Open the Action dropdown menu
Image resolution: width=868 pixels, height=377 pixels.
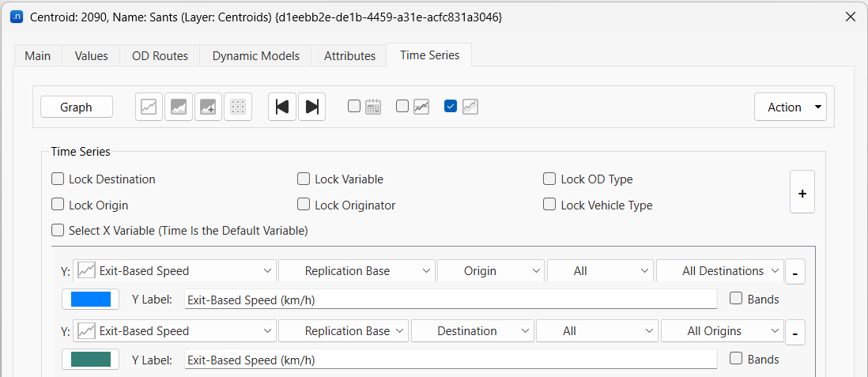point(791,107)
